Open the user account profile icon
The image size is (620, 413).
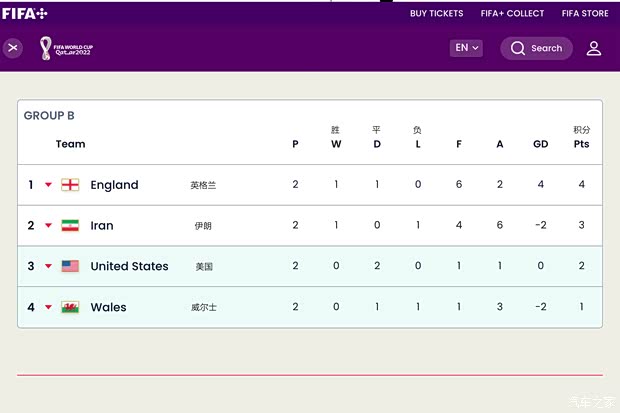click(594, 48)
